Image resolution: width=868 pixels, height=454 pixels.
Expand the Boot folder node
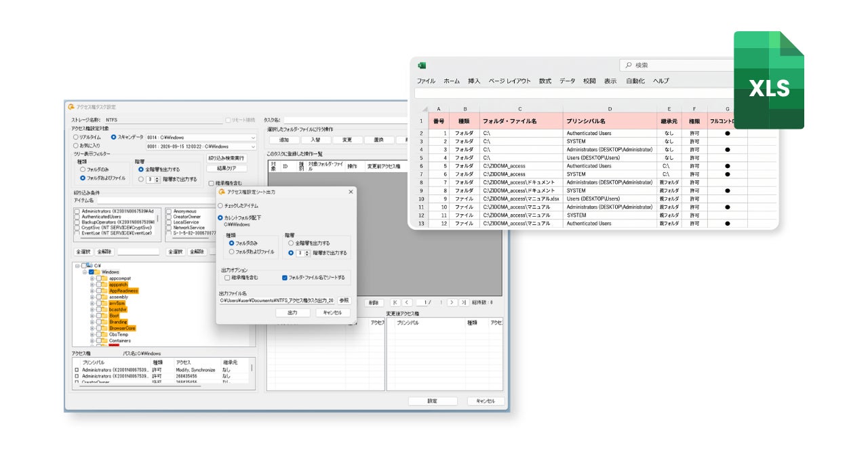tap(92, 316)
